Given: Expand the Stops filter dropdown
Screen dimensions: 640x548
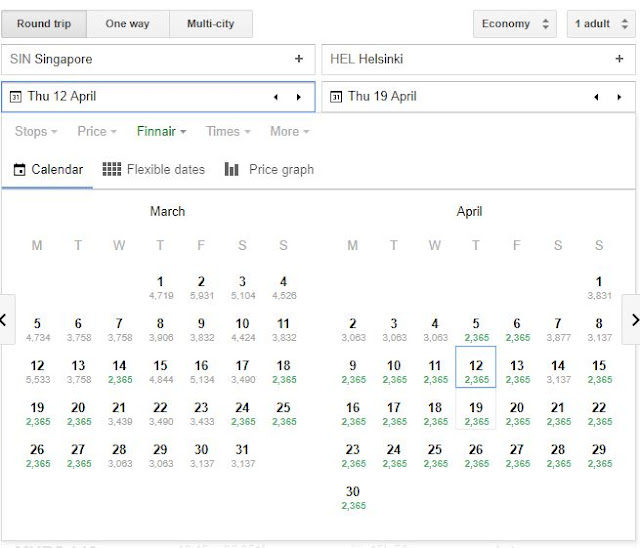Looking at the screenshot, I should pos(36,131).
